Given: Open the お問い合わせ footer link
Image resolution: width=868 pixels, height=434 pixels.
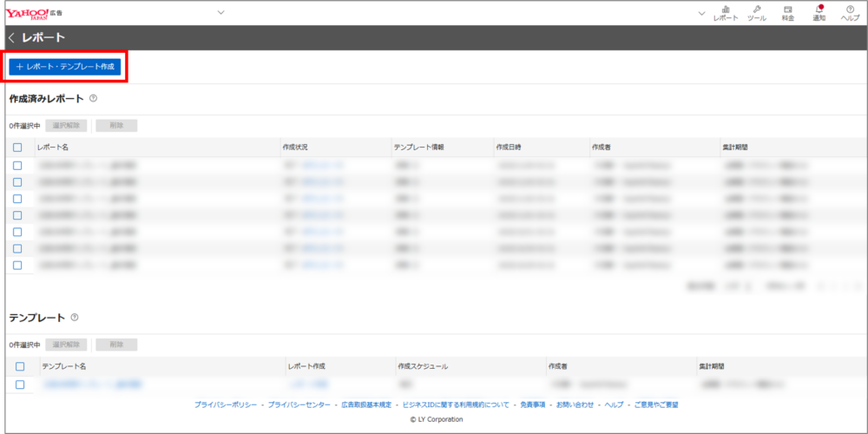Looking at the screenshot, I should pyautogui.click(x=575, y=404).
